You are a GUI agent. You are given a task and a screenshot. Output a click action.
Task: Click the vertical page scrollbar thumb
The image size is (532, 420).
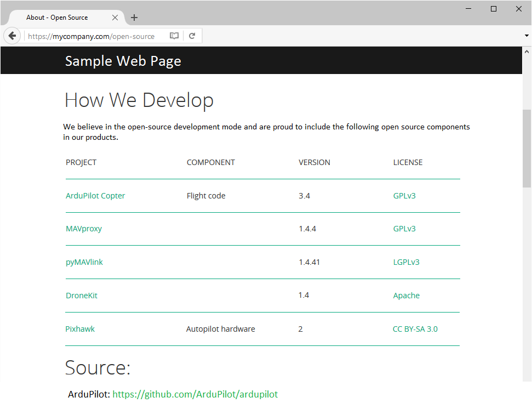pos(527,148)
